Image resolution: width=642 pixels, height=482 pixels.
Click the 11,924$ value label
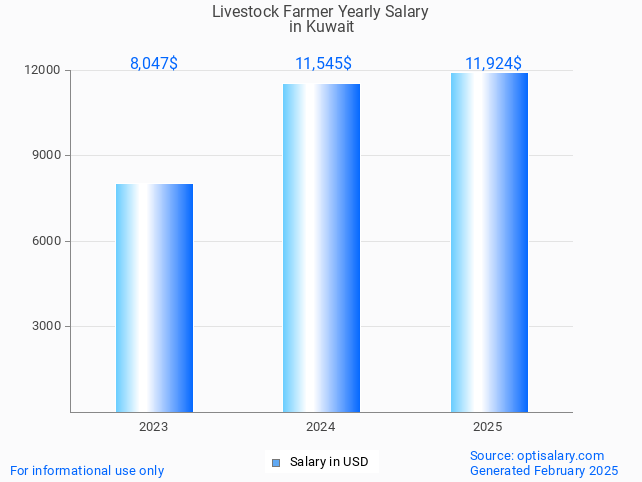[x=493, y=64]
